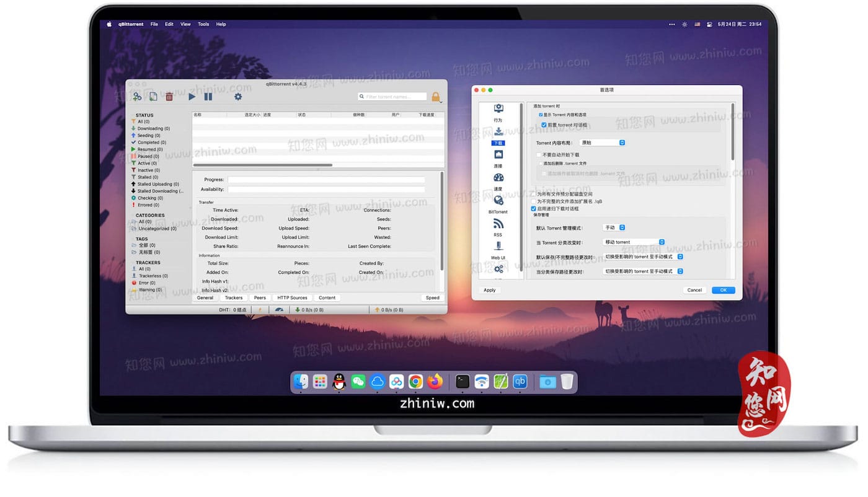Open Firefox from the Dock
This screenshot has width=868, height=497.
click(435, 382)
